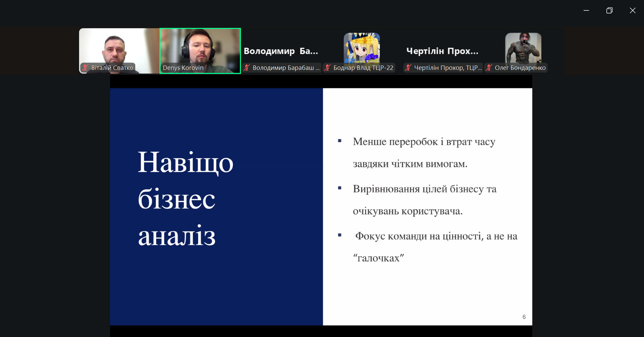Select the anime avatar of Боднар Влад
The image size is (644, 337).
point(362,47)
